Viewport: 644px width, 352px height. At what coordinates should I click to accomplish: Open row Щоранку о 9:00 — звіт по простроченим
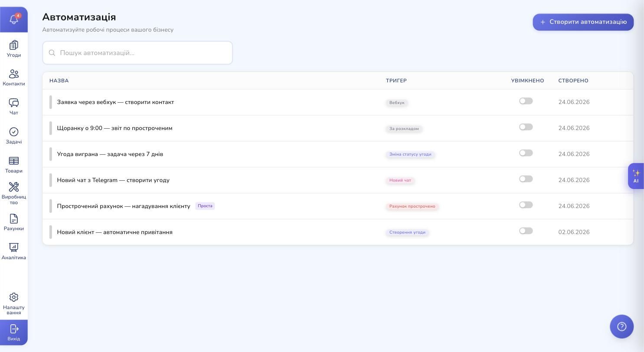(338, 128)
